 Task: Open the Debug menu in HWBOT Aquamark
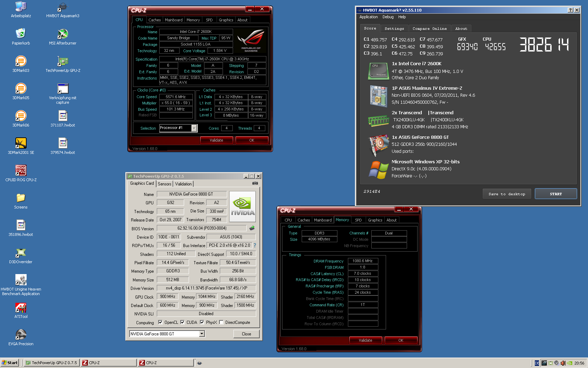(388, 17)
